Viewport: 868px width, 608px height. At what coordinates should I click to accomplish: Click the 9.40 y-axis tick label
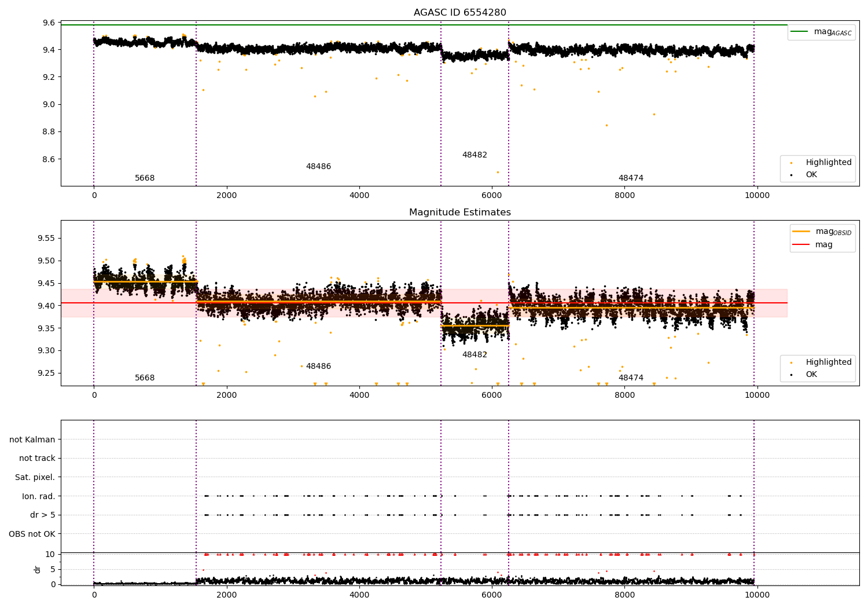pyautogui.click(x=46, y=306)
